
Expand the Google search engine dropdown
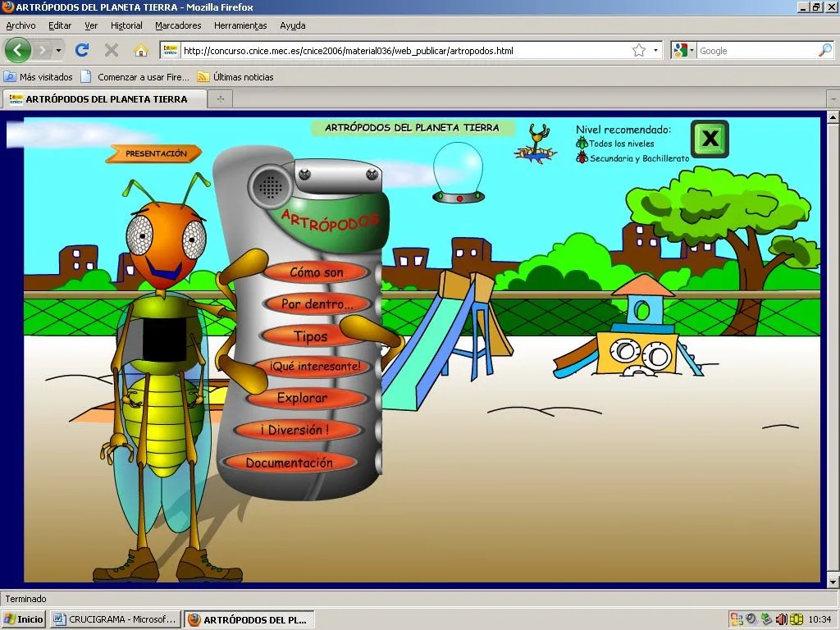pos(682,51)
